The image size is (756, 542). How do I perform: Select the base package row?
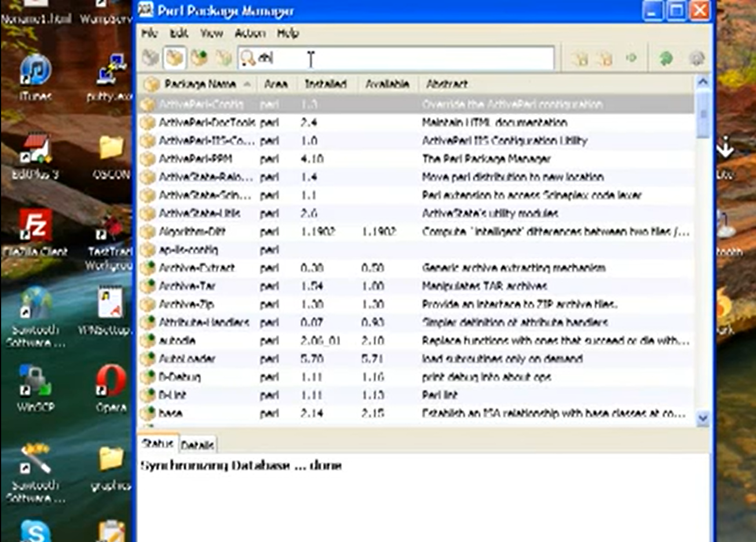pos(416,413)
